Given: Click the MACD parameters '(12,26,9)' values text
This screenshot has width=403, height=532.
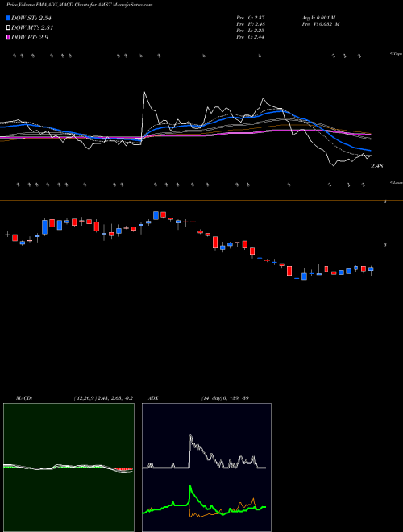Looking at the screenshot, I should [x=103, y=398].
